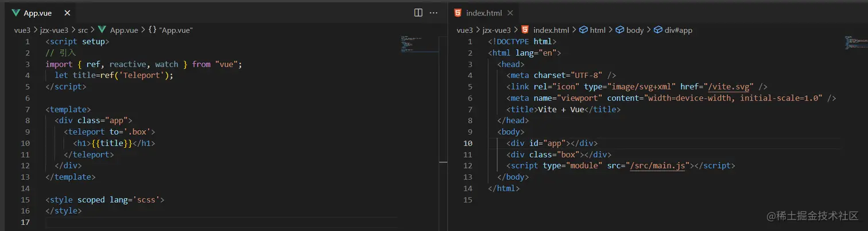Select the closing </head> tag
Image resolution: width=868 pixels, height=231 pixels.
pos(513,120)
